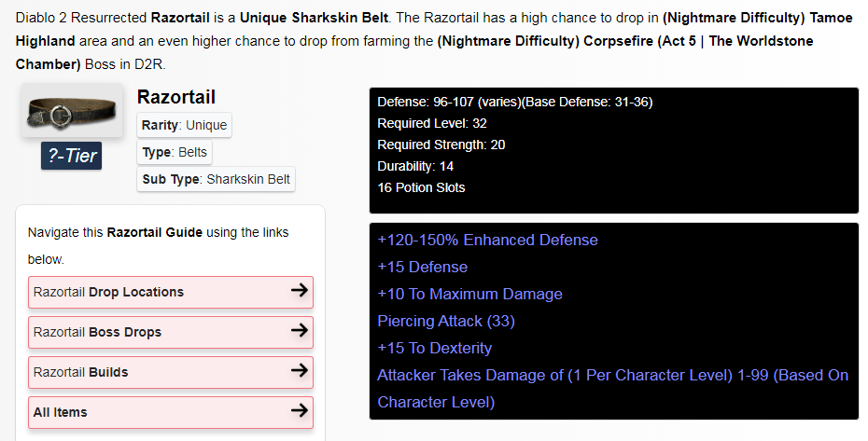Click the Defense: 96-107 stat line
The height and width of the screenshot is (441, 868).
pos(515,102)
